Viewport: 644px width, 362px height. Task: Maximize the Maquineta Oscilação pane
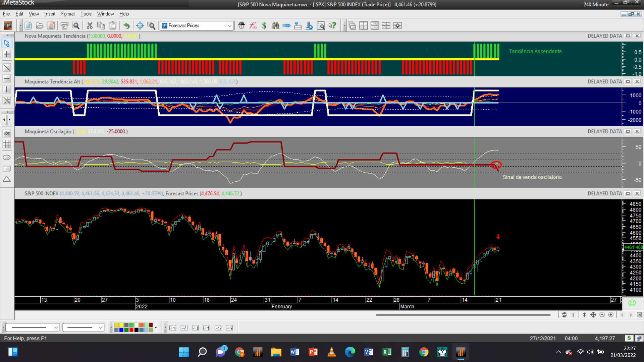tap(628, 131)
